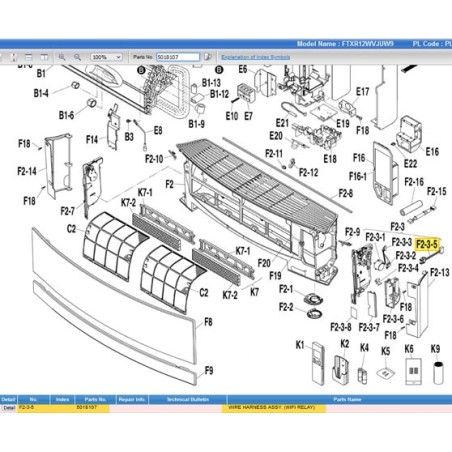Click the K4 batteries part drawing
The height and width of the screenshot is (452, 452).
[x=363, y=376]
